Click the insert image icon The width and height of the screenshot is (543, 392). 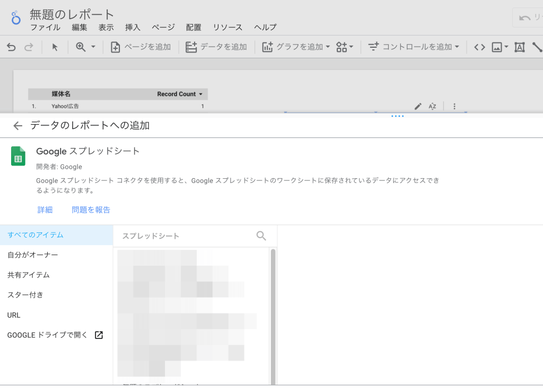[497, 47]
